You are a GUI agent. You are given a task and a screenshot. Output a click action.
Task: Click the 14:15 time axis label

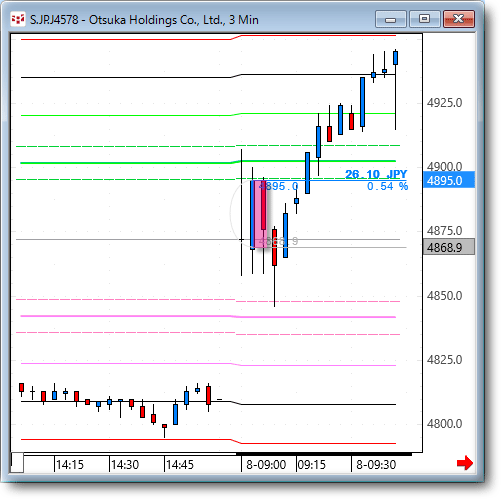pyautogui.click(x=70, y=464)
